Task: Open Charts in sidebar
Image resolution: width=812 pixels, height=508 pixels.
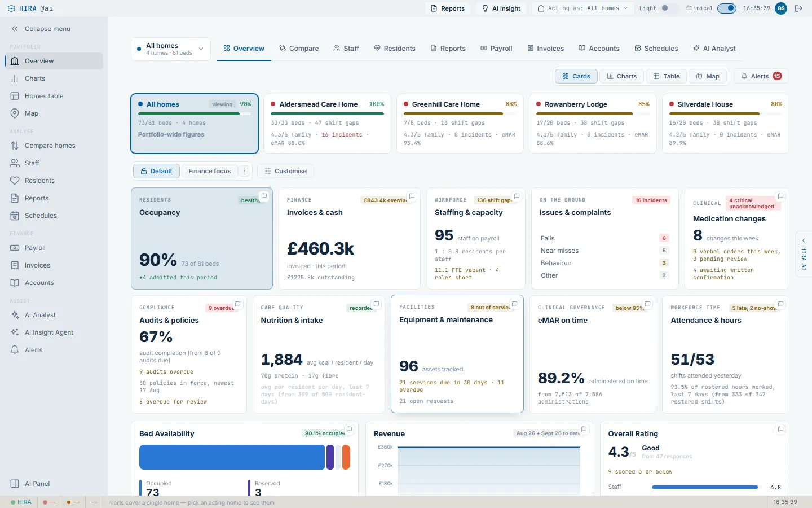Action: coord(54,78)
